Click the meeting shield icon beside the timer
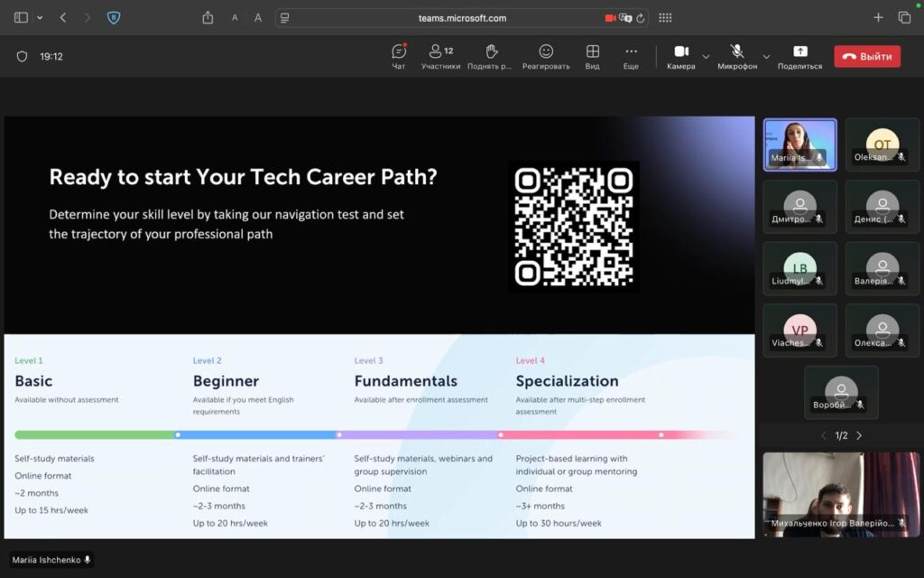 coord(22,57)
